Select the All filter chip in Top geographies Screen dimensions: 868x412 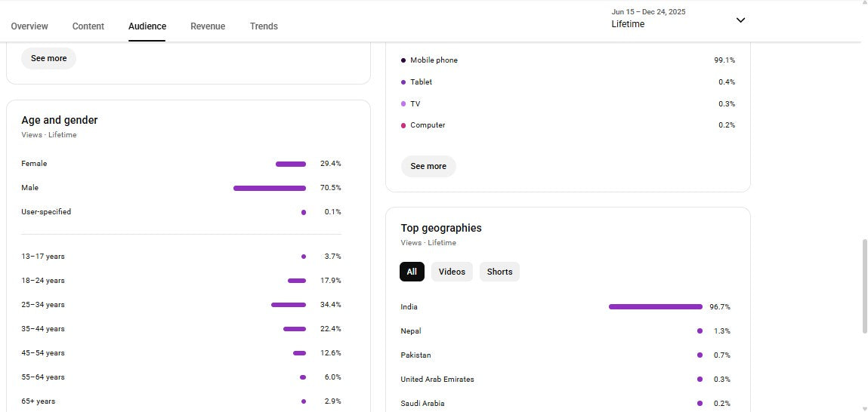(x=412, y=272)
